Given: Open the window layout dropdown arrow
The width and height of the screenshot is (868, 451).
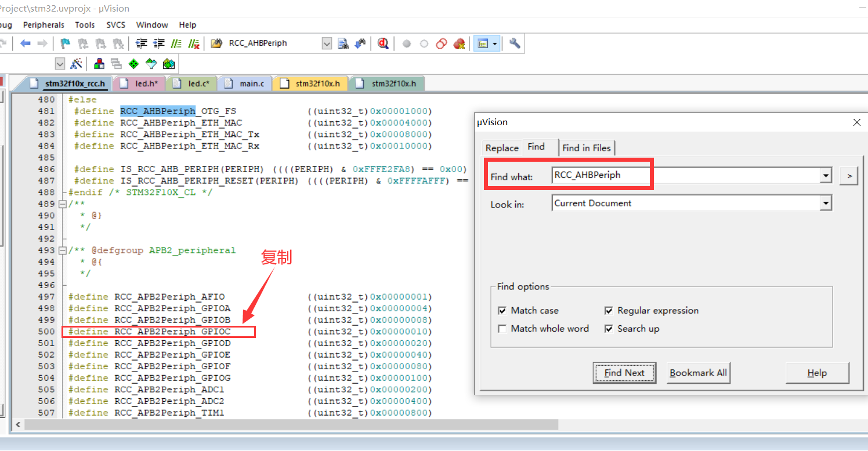Looking at the screenshot, I should 495,43.
